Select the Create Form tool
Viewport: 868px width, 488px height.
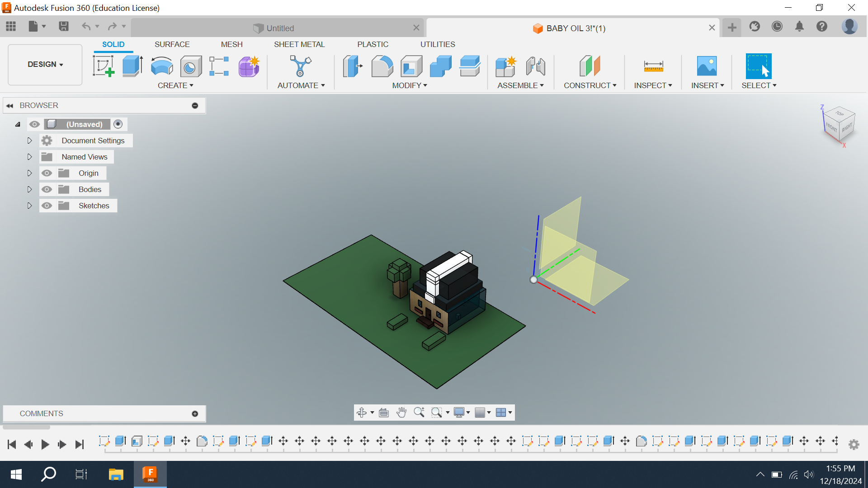249,66
